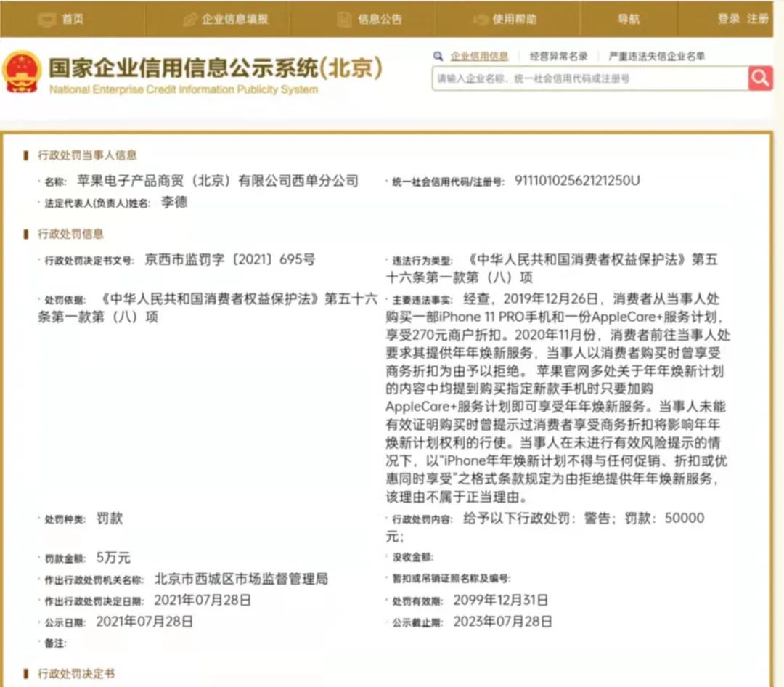Viewport: 784px width, 687px height.
Task: Click authority name 北京市西城区市场监督管理局
Action: pyautogui.click(x=241, y=579)
